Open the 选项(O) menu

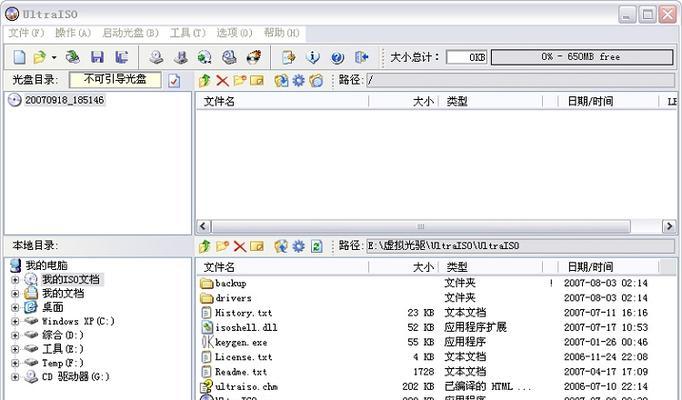point(234,33)
